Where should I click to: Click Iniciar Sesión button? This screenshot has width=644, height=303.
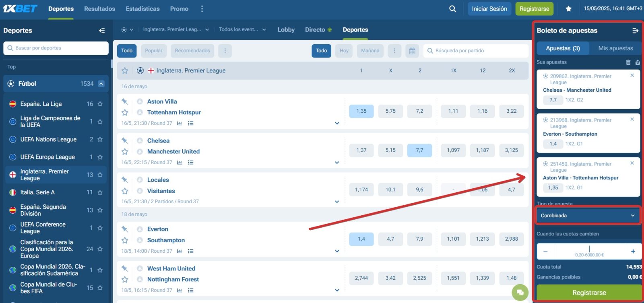click(x=489, y=8)
